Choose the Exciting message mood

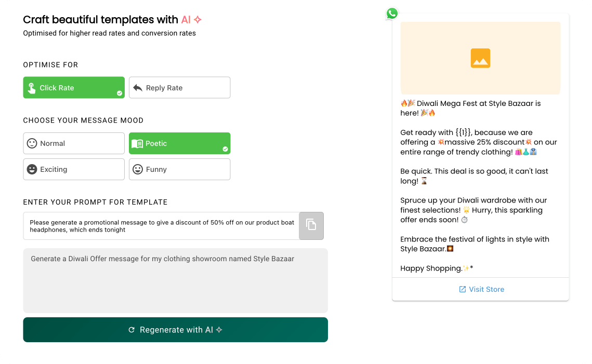[x=74, y=169]
